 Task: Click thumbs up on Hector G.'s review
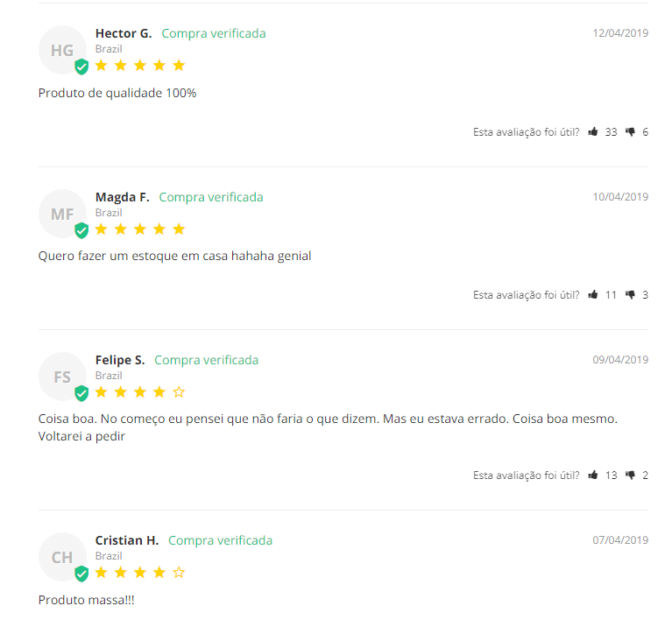click(x=593, y=132)
